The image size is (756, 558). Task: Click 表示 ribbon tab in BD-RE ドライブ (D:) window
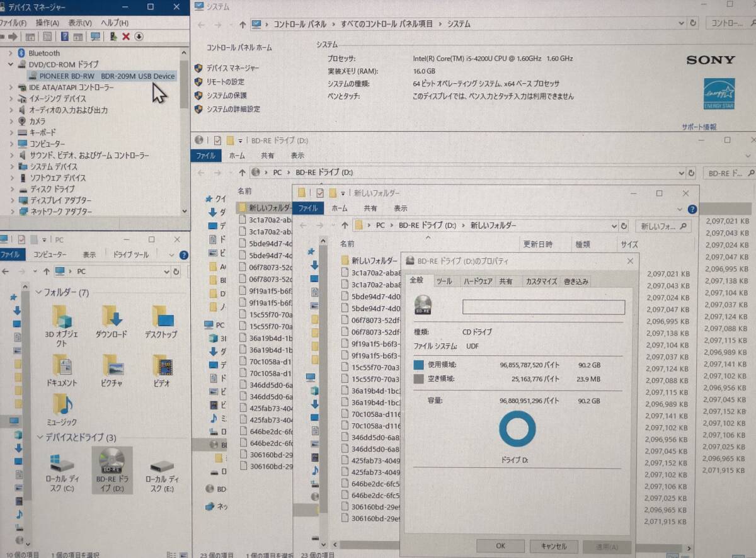(297, 156)
